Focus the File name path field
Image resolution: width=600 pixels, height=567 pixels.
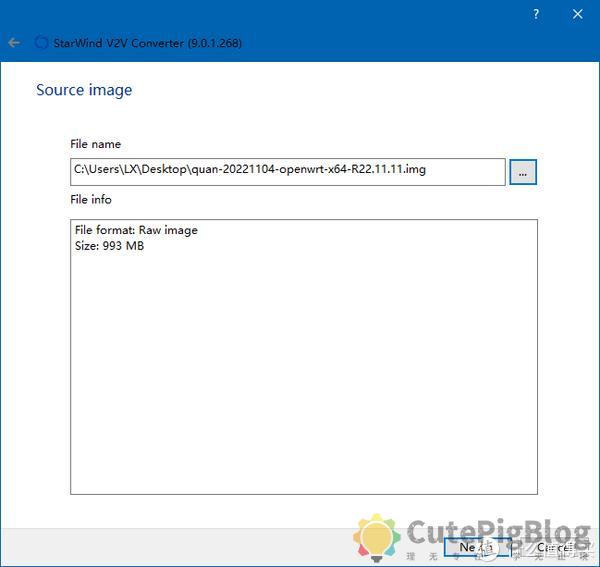[x=288, y=172]
